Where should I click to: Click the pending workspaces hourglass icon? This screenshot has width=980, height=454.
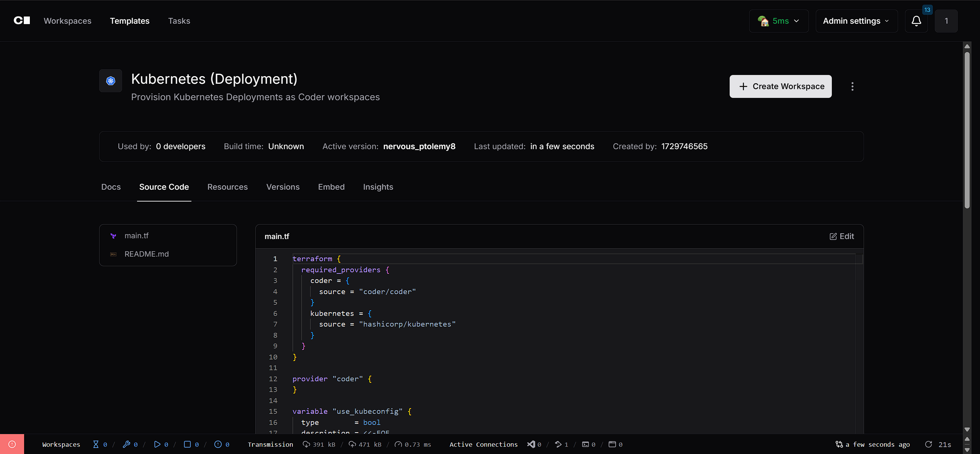tap(96, 444)
